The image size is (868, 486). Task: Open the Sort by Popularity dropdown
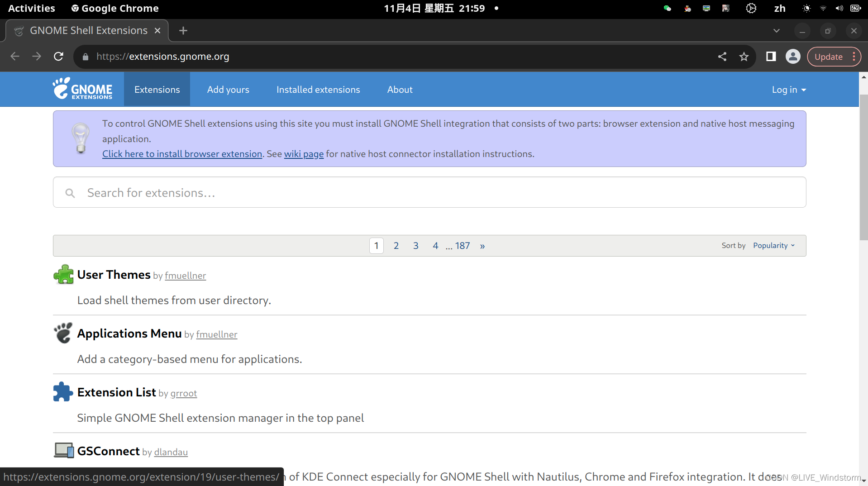coord(774,245)
